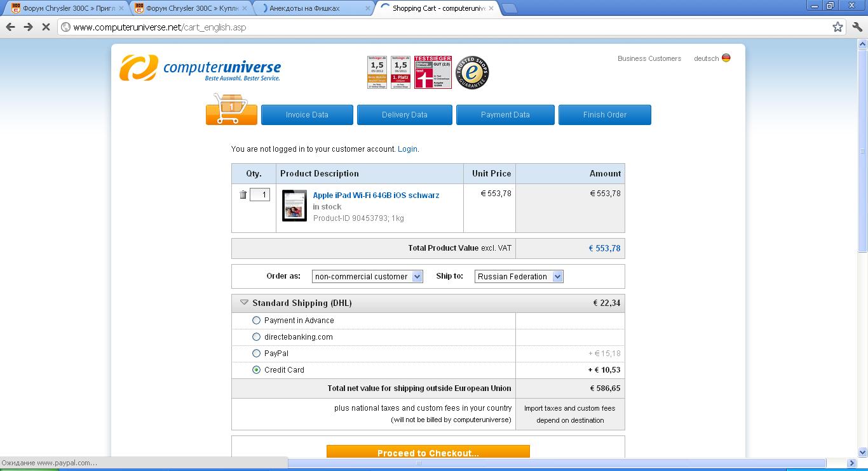Switch site language to deutsch
The image size is (868, 471).
point(707,58)
